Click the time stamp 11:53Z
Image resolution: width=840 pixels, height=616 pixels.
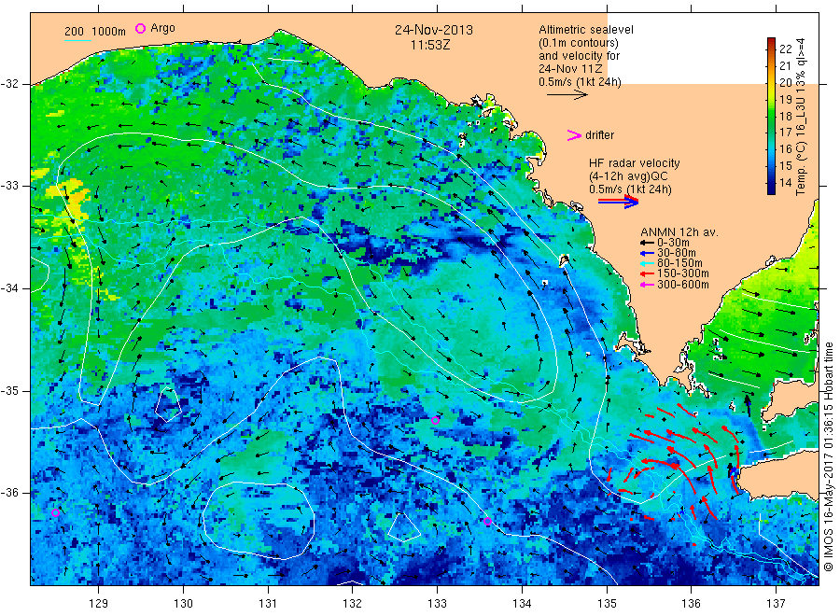pyautogui.click(x=430, y=45)
